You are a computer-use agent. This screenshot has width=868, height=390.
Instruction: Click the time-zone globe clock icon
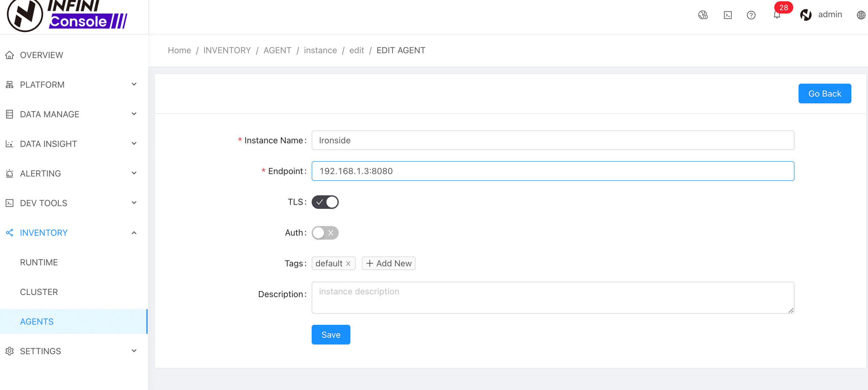[703, 15]
